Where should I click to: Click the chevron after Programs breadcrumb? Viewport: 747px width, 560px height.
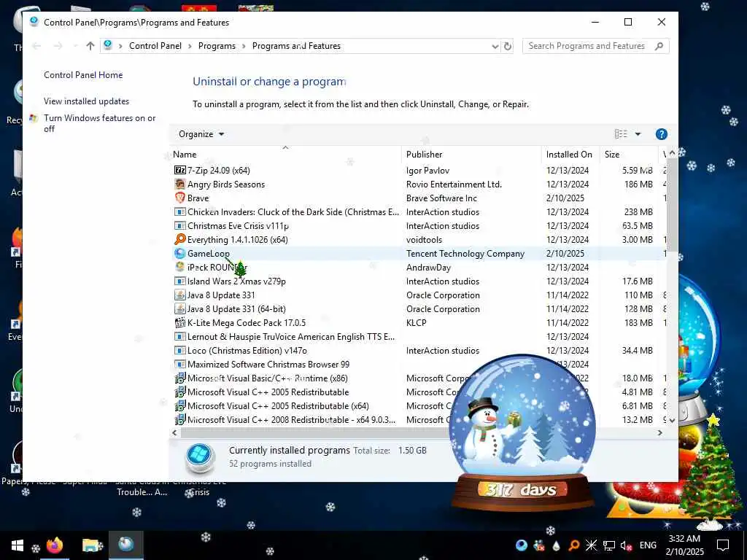coord(244,46)
